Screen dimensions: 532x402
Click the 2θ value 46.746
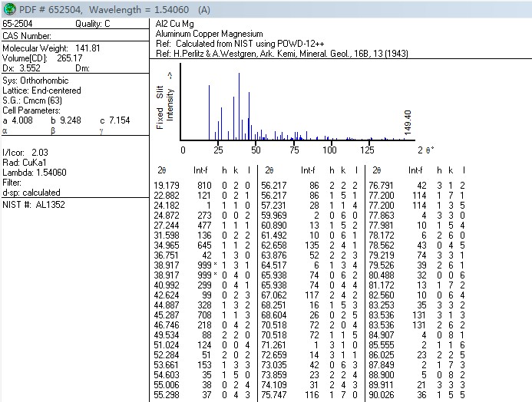[167, 325]
